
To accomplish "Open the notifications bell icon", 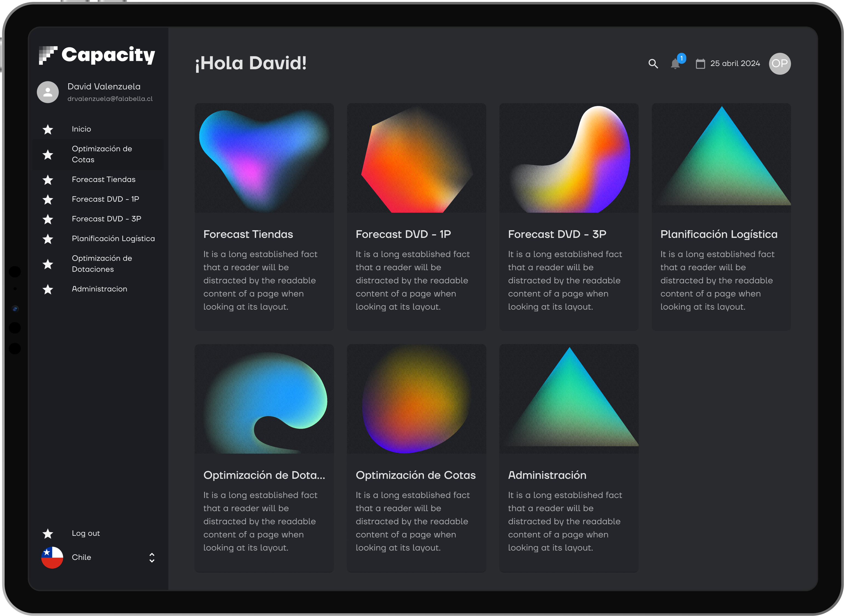I will coord(675,64).
